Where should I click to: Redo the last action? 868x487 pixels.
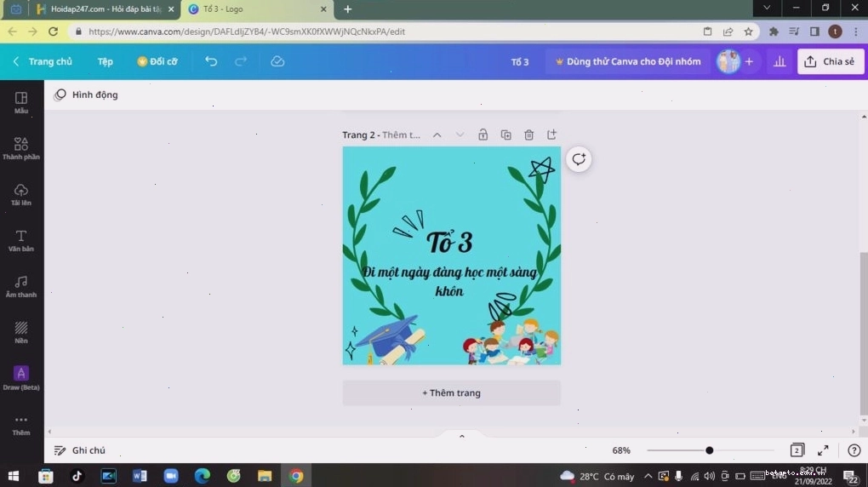click(240, 61)
